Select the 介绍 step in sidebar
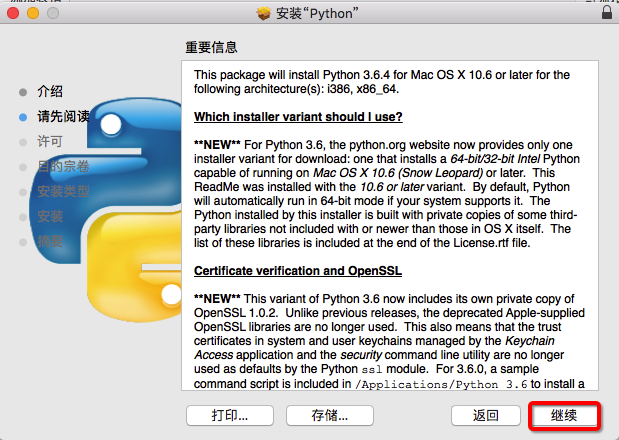Viewport: 619px width, 440px height. (x=50, y=92)
